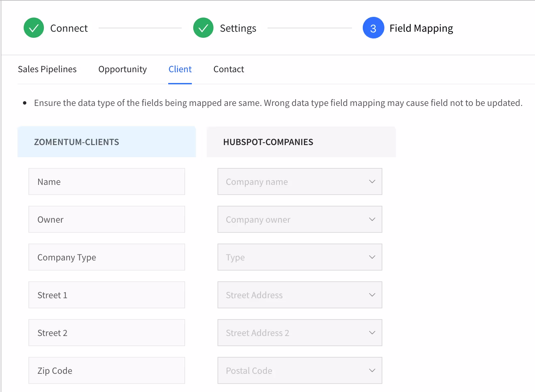The height and width of the screenshot is (392, 535).
Task: Select the Client tab
Action: coord(180,69)
